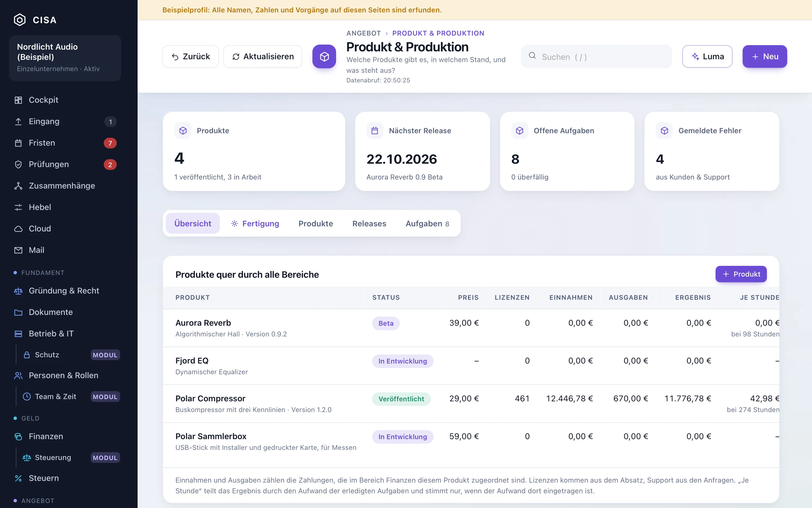Click the purple Neu button
The width and height of the screenshot is (812, 508).
click(x=765, y=56)
